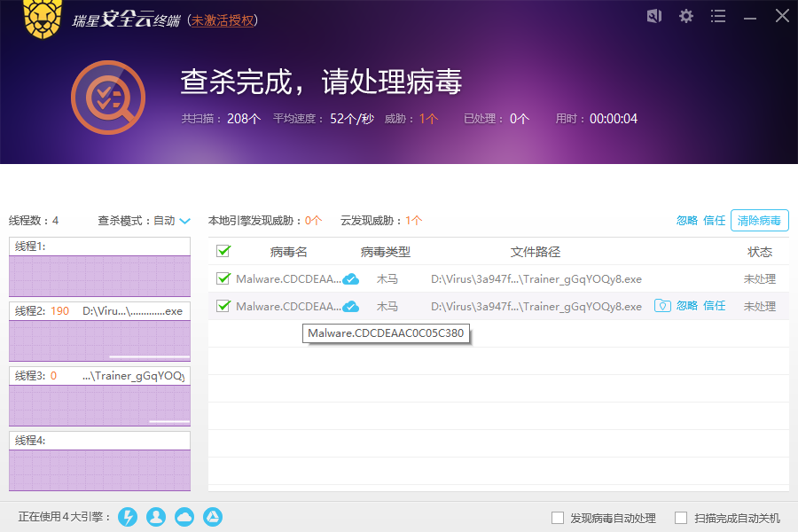
Task: Open the sound announcement icon in title bar
Action: [x=654, y=16]
